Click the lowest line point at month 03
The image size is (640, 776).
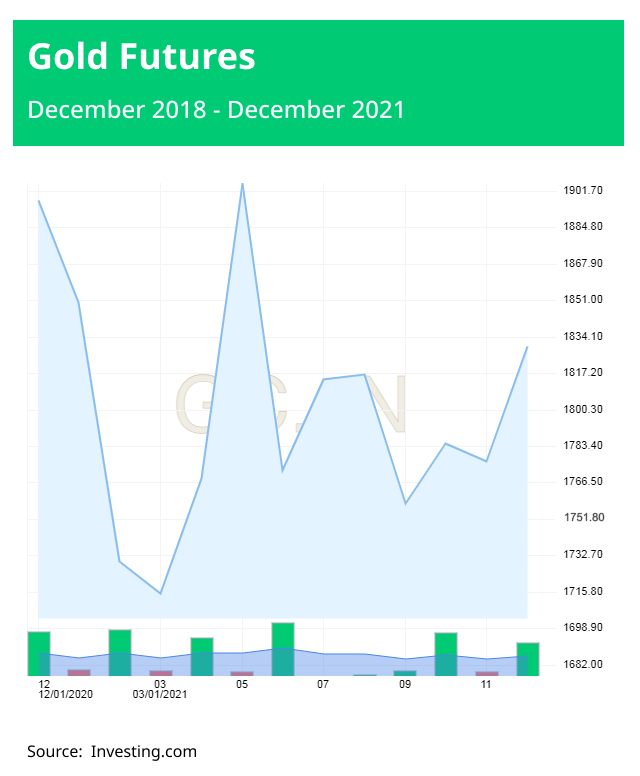point(160,593)
